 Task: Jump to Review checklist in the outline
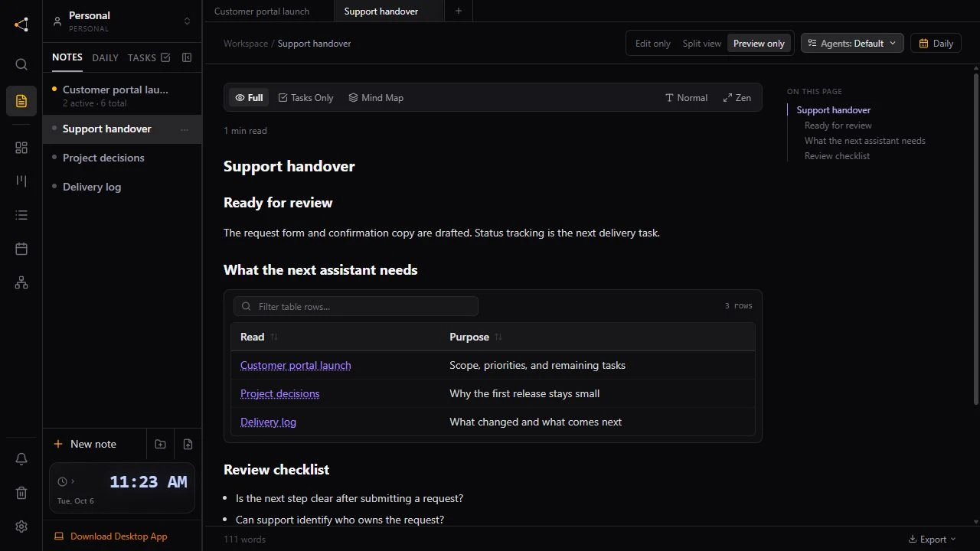click(x=837, y=156)
